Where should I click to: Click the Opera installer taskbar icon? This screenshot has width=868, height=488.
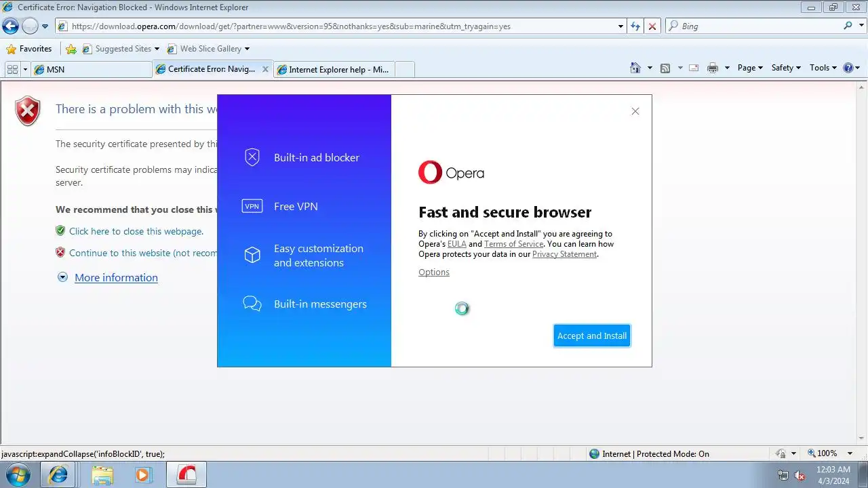tap(186, 474)
